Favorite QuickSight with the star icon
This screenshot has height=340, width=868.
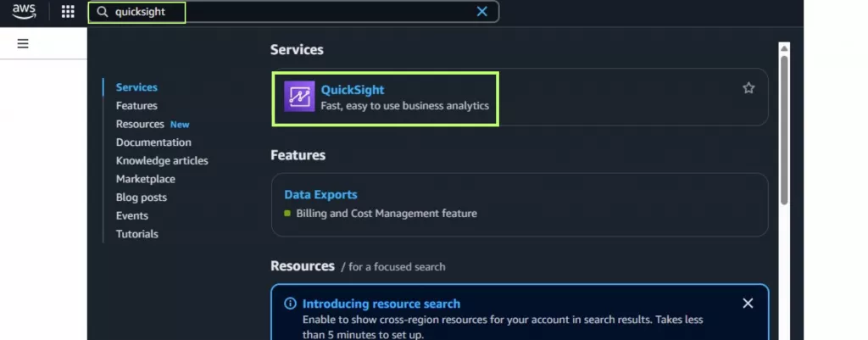point(748,88)
